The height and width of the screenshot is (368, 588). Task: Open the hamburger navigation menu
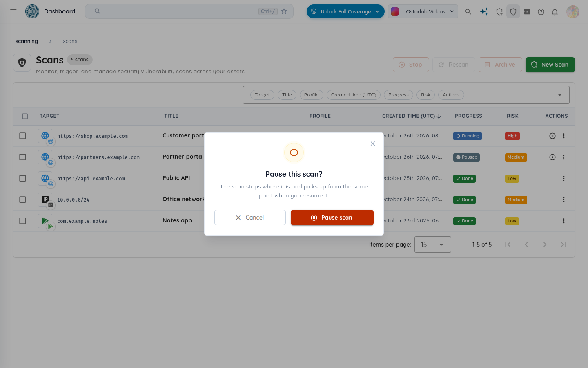(13, 11)
